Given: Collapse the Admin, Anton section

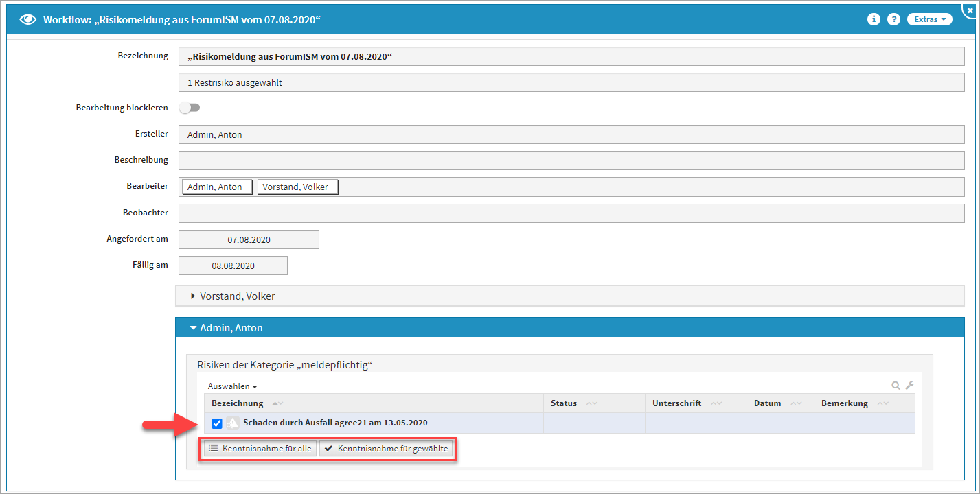Looking at the screenshot, I should click(x=231, y=328).
